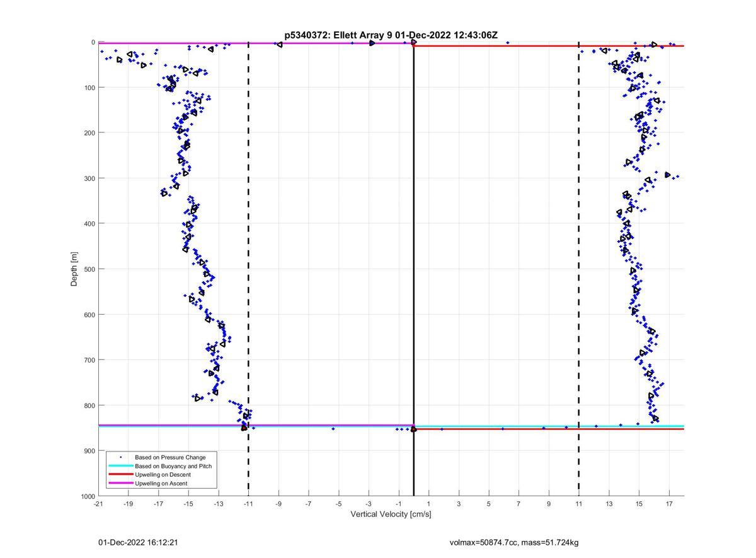Click legend entry 'Upwelling on Descent'

pyautogui.click(x=163, y=475)
